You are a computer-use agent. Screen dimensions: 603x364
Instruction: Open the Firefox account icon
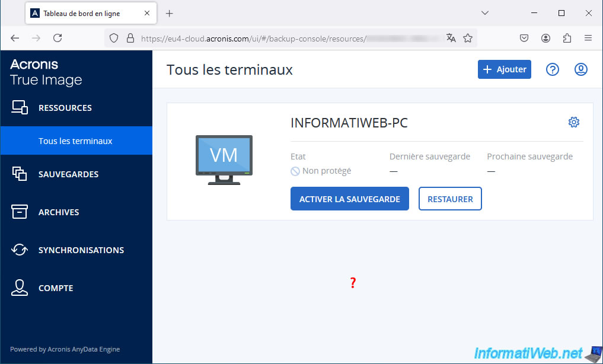click(545, 38)
